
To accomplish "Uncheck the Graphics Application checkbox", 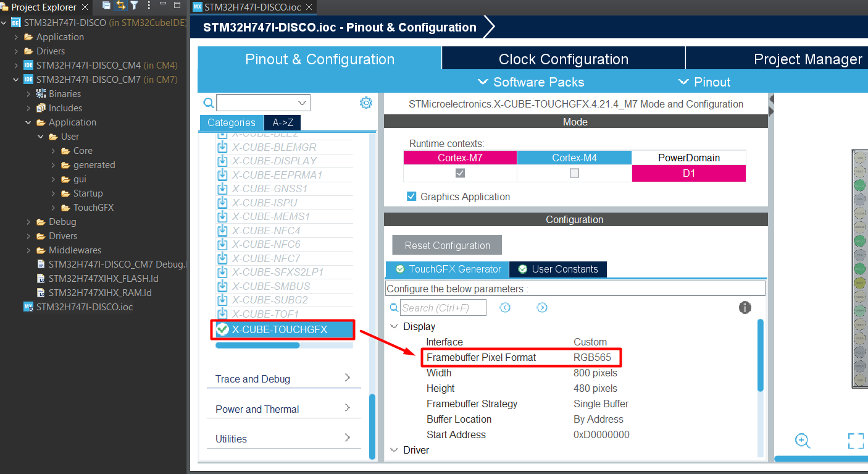I will click(411, 197).
